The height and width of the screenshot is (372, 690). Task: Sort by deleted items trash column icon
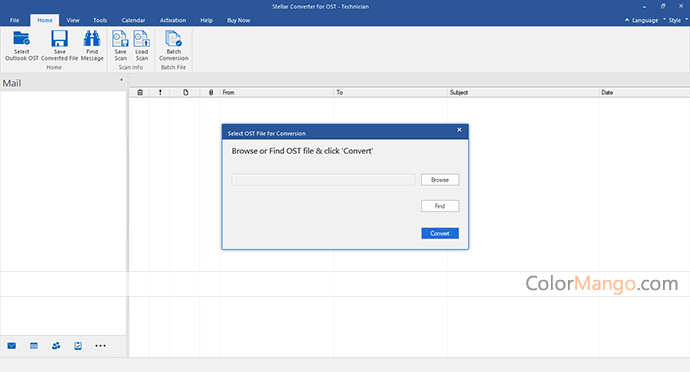tap(140, 92)
